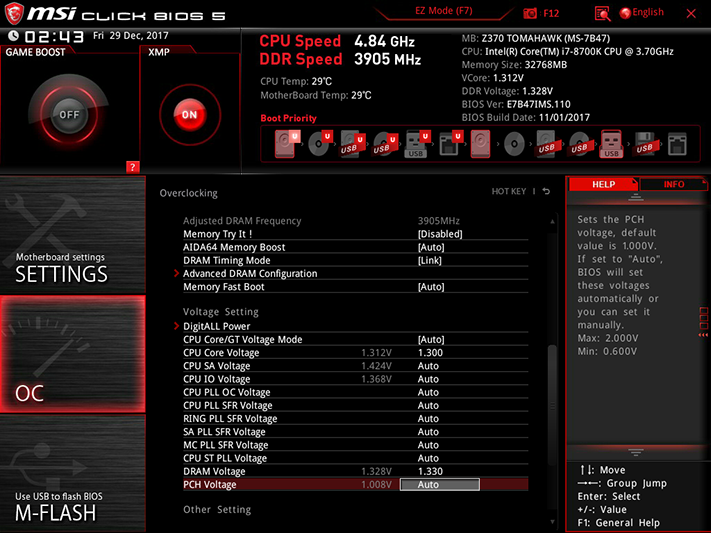Switch to the INFO tab
The image size is (711, 533).
[x=674, y=184]
